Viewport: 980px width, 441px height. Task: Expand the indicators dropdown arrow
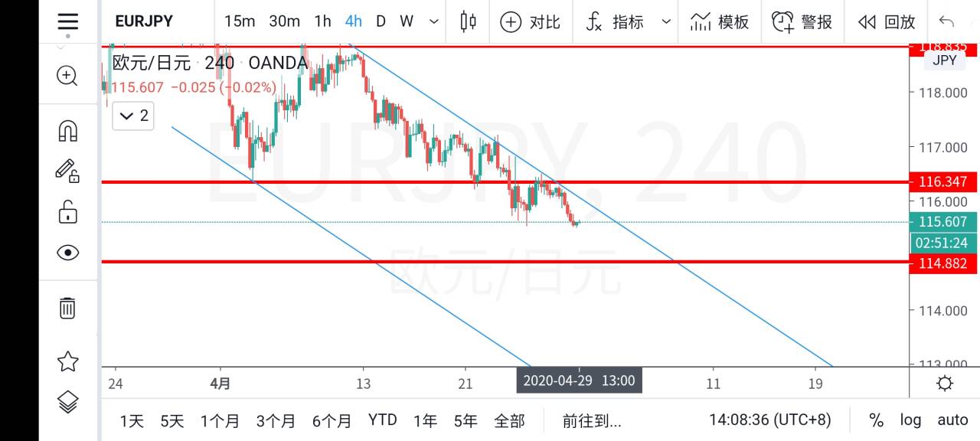coord(665,21)
